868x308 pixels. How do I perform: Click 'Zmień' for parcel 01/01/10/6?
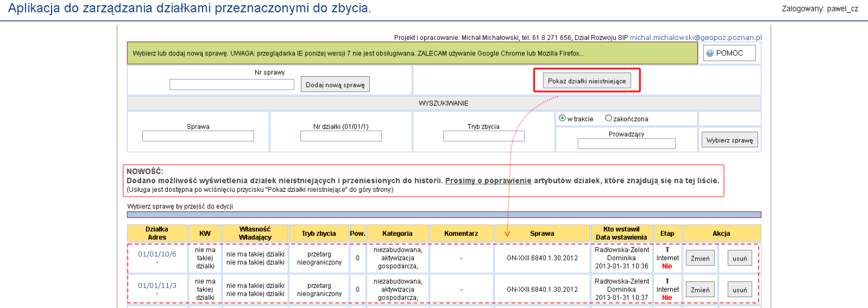[700, 258]
